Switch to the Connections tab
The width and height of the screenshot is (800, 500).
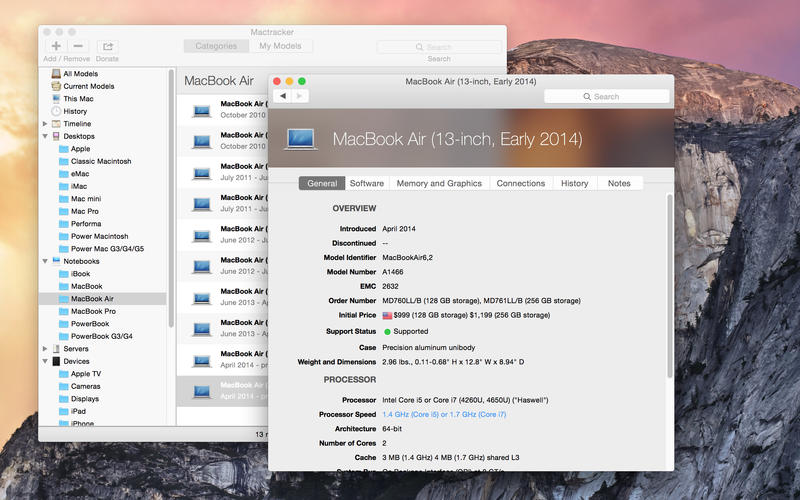coord(521,183)
